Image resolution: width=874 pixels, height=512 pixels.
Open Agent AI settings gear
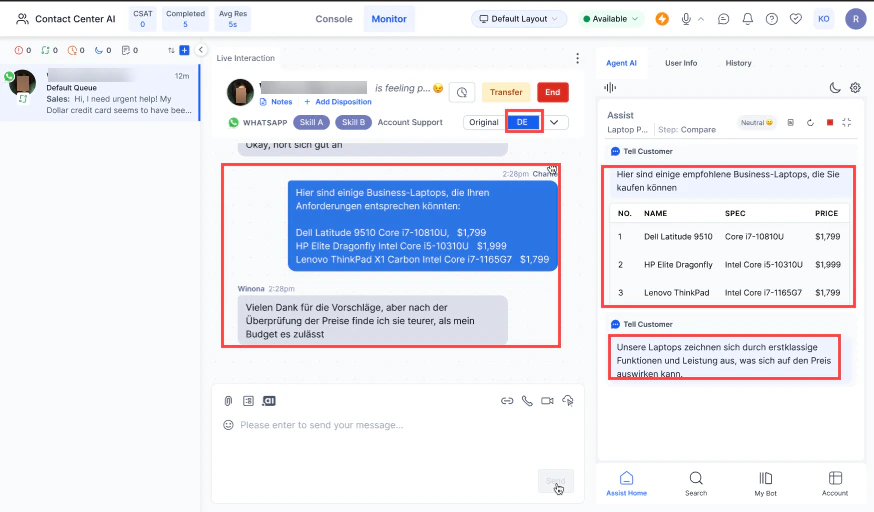point(855,87)
